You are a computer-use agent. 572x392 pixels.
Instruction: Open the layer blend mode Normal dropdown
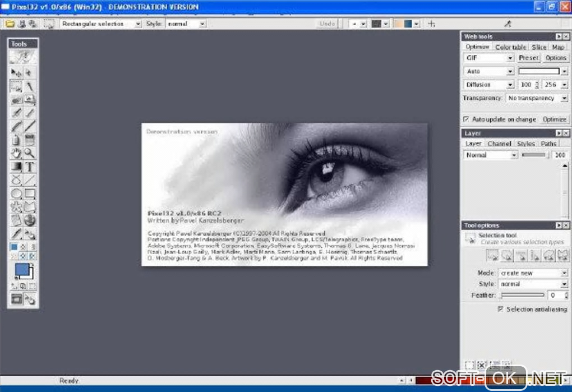[491, 155]
